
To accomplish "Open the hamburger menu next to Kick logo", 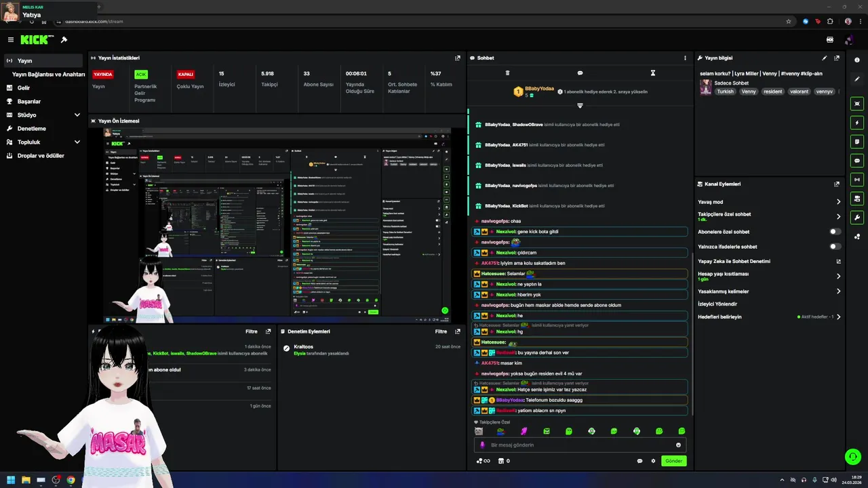I will (10, 40).
